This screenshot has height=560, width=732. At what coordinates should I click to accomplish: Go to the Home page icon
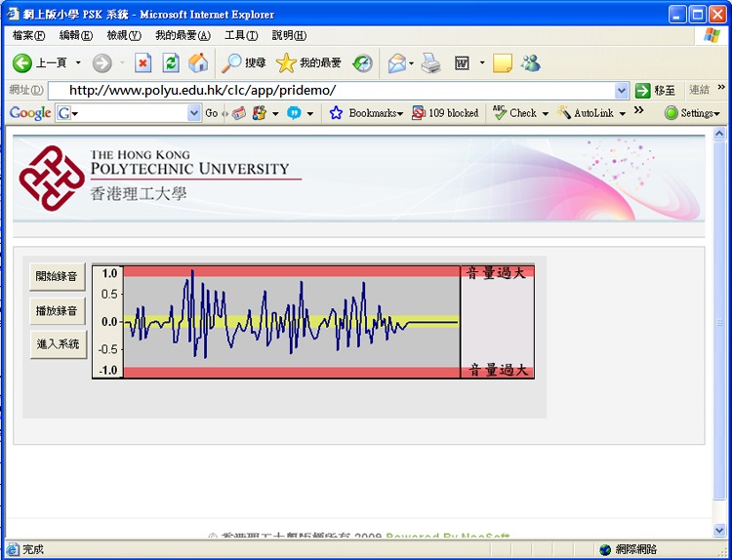coord(198,63)
